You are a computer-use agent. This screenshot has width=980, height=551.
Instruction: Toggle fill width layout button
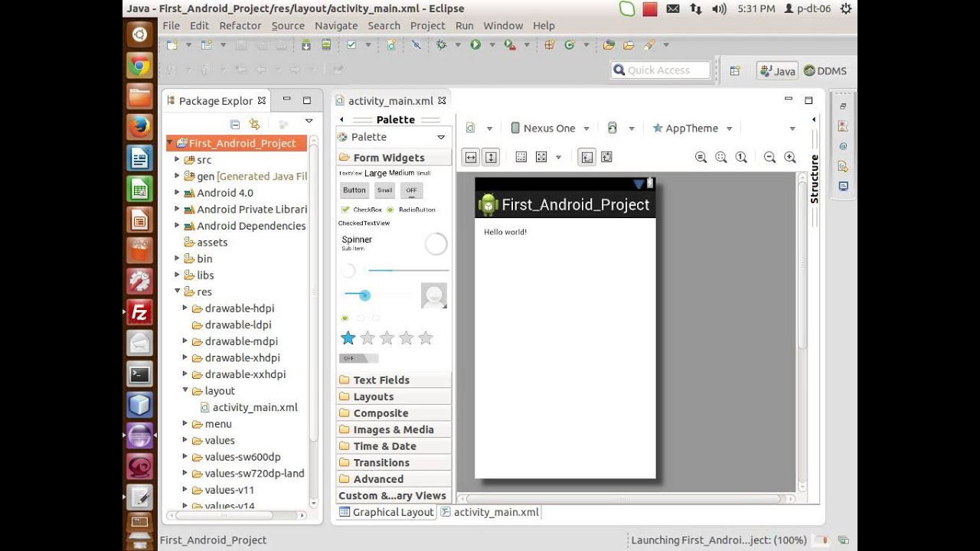[x=471, y=157]
